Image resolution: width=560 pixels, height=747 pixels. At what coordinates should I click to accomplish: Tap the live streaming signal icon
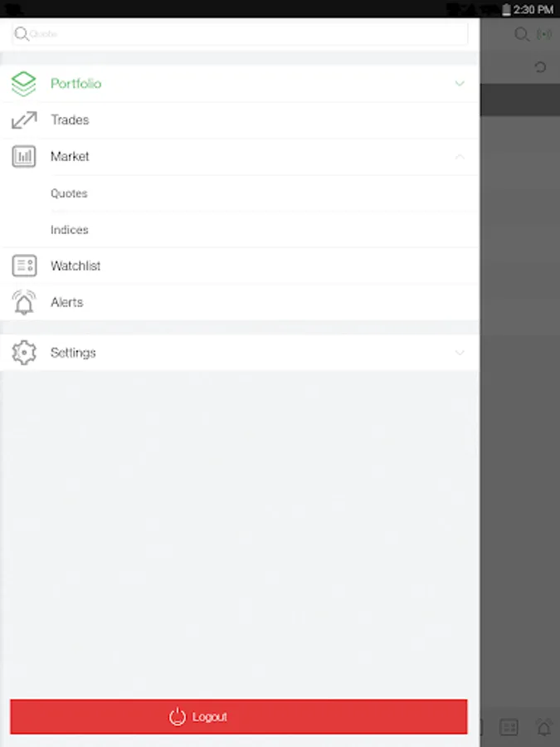[543, 34]
